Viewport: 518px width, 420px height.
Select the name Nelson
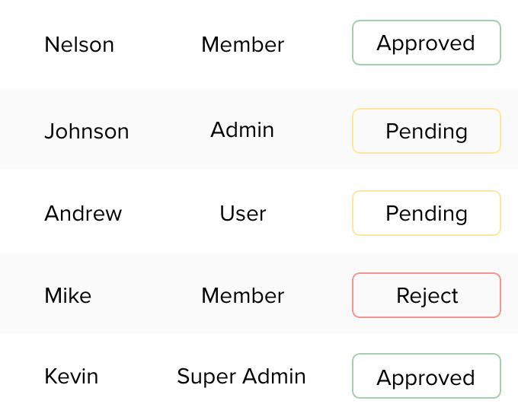[x=79, y=45]
